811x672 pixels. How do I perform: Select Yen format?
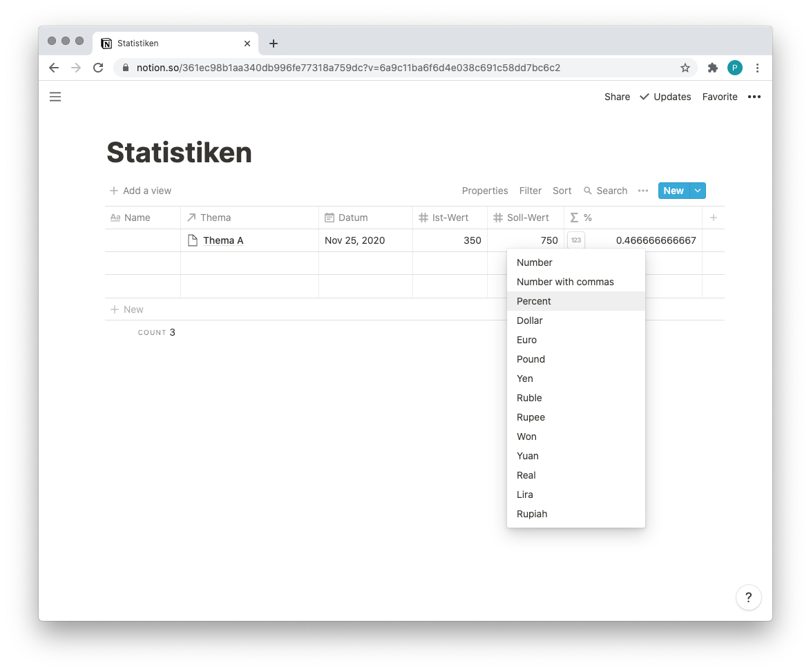575,378
